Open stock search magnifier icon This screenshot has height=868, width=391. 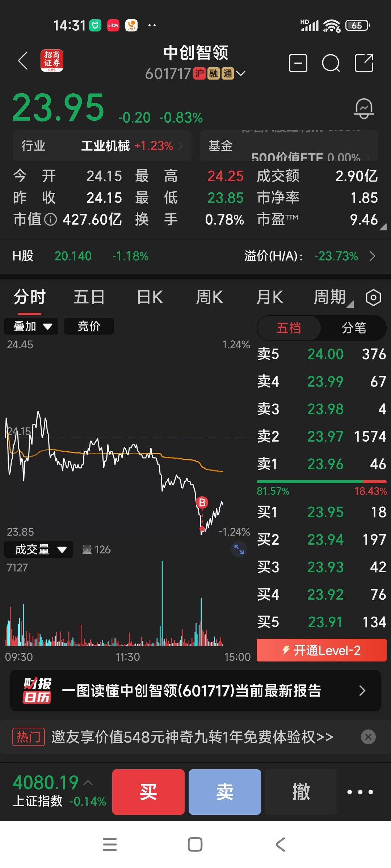click(331, 64)
